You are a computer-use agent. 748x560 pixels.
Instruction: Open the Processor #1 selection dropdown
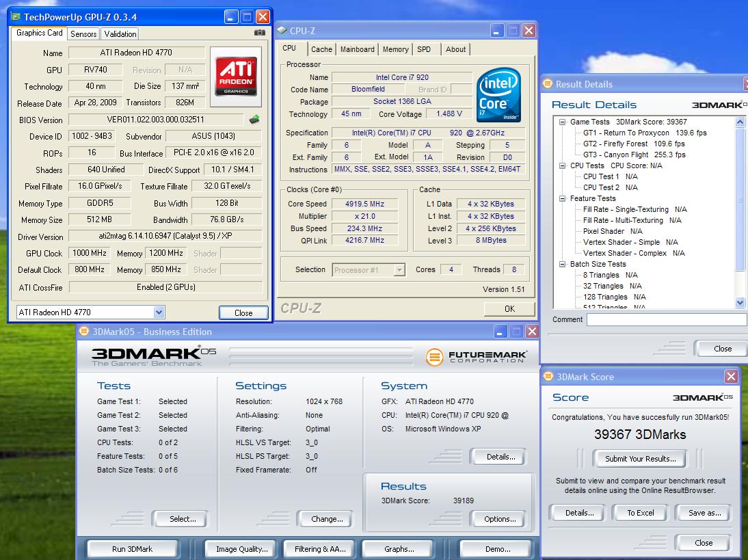pyautogui.click(x=399, y=270)
